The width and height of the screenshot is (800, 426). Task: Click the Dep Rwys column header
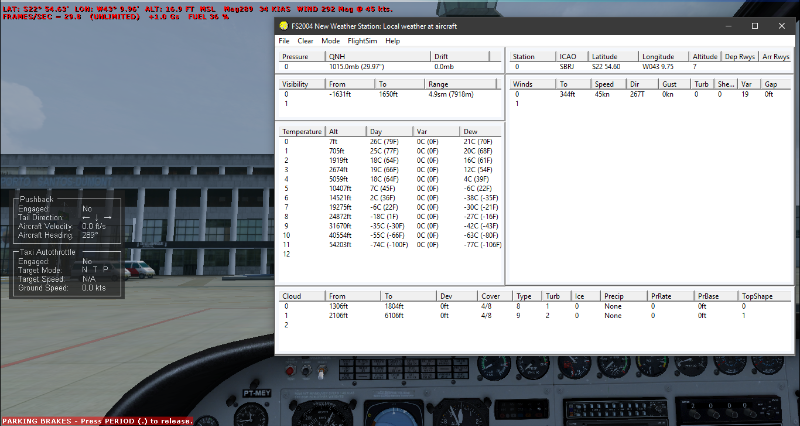coord(739,57)
